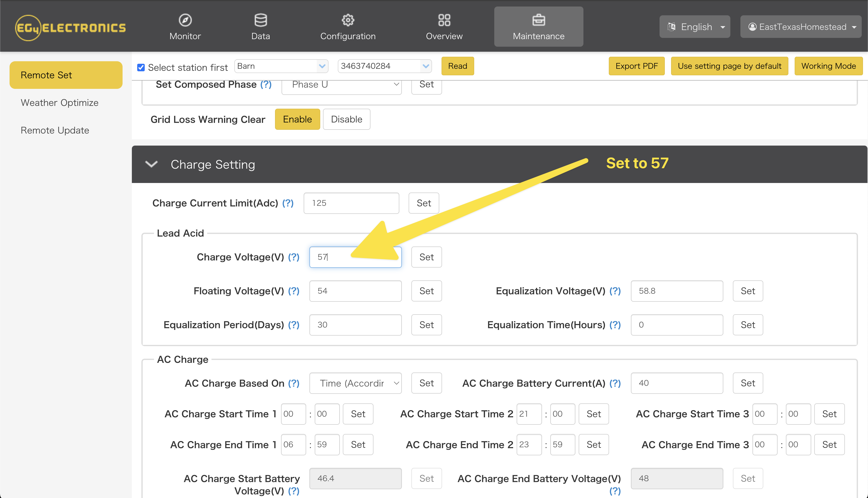Open the Monitor compass icon
The height and width of the screenshot is (498, 868).
pos(185,20)
